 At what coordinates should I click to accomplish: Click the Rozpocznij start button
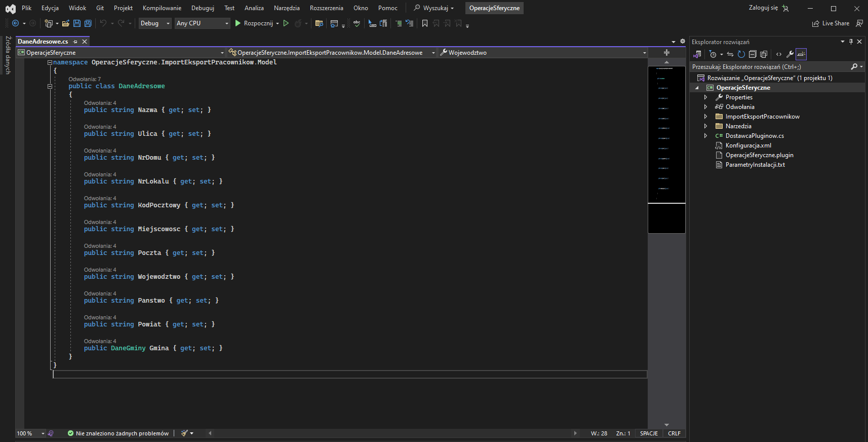click(x=254, y=23)
